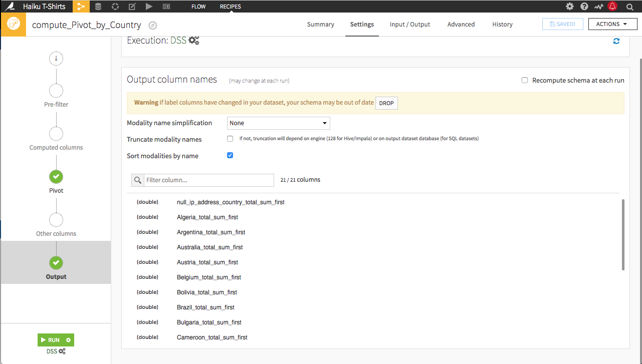
Task: Open the Help question mark icon
Action: [584, 7]
